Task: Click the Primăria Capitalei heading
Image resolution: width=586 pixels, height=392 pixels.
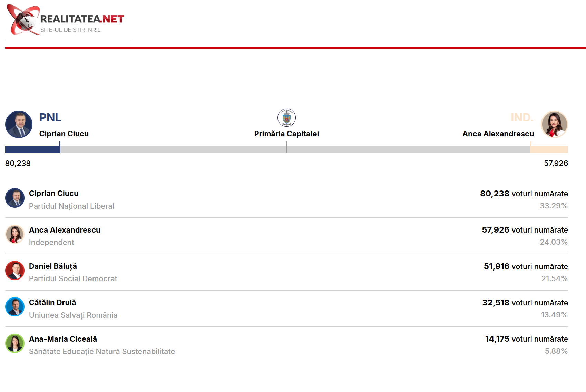Action: click(286, 134)
